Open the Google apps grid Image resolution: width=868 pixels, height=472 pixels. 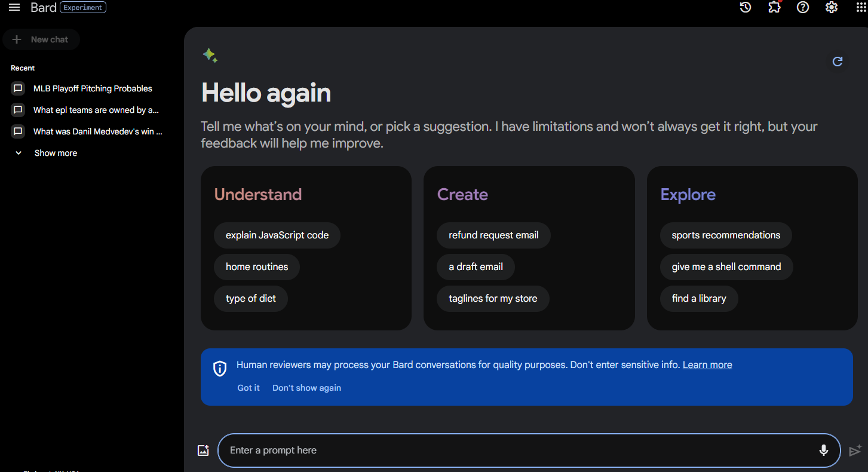click(x=861, y=7)
